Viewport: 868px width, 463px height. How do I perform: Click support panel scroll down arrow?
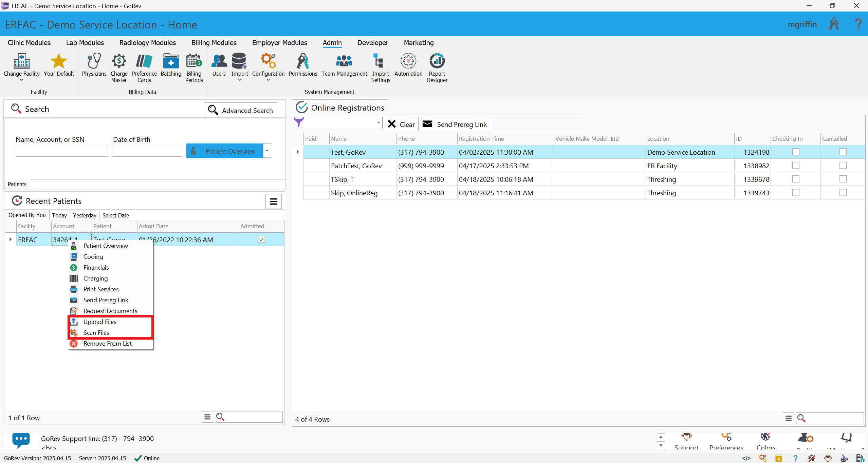pos(661,445)
